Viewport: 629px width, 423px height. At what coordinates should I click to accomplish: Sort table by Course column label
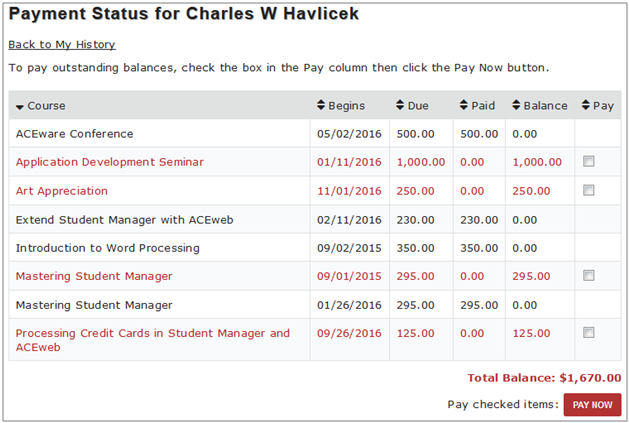pyautogui.click(x=47, y=106)
